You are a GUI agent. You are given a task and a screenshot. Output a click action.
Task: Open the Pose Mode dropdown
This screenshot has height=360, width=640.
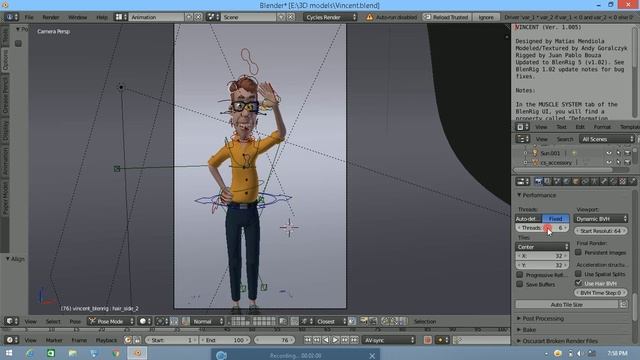click(111, 321)
